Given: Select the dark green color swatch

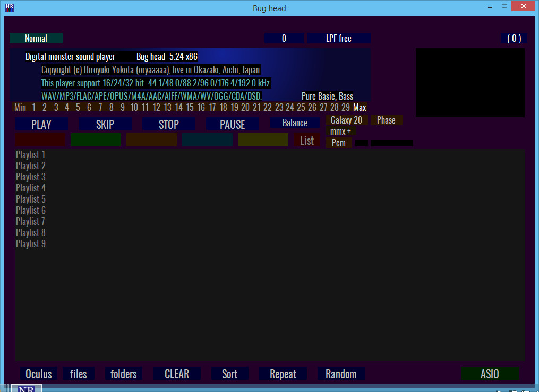Looking at the screenshot, I should tap(96, 140).
